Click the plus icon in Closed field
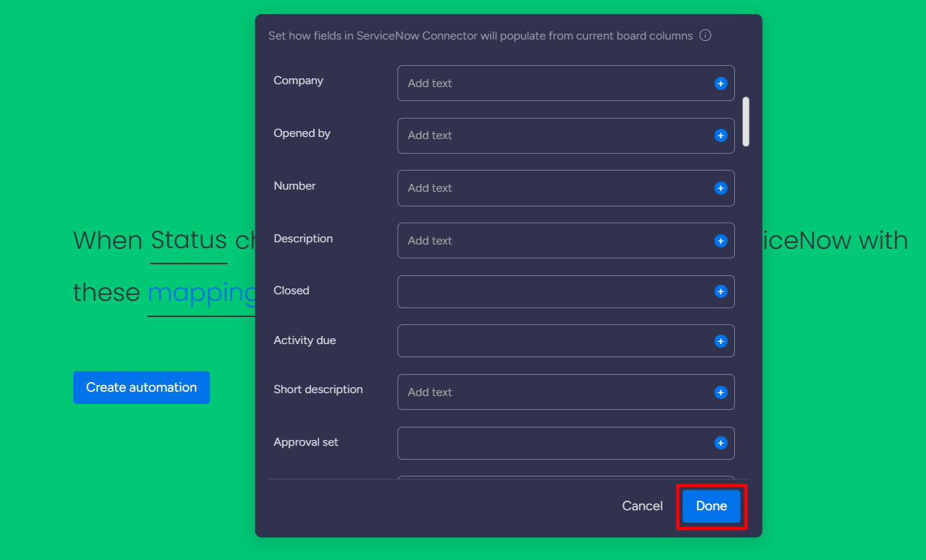Image resolution: width=926 pixels, height=560 pixels. click(720, 291)
